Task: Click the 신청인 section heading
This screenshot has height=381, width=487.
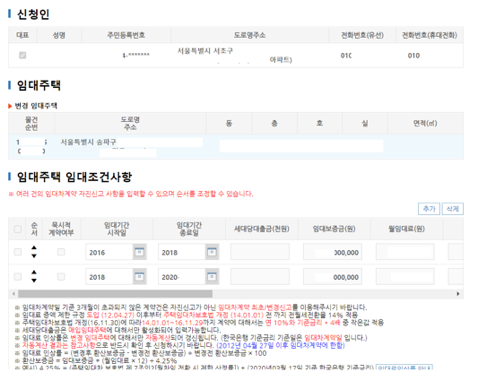Action: tap(33, 14)
